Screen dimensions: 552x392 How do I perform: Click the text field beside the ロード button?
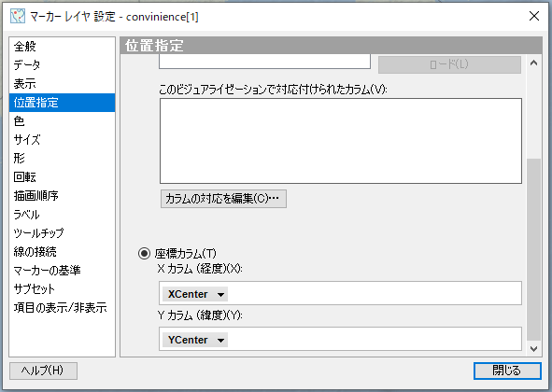pos(264,62)
